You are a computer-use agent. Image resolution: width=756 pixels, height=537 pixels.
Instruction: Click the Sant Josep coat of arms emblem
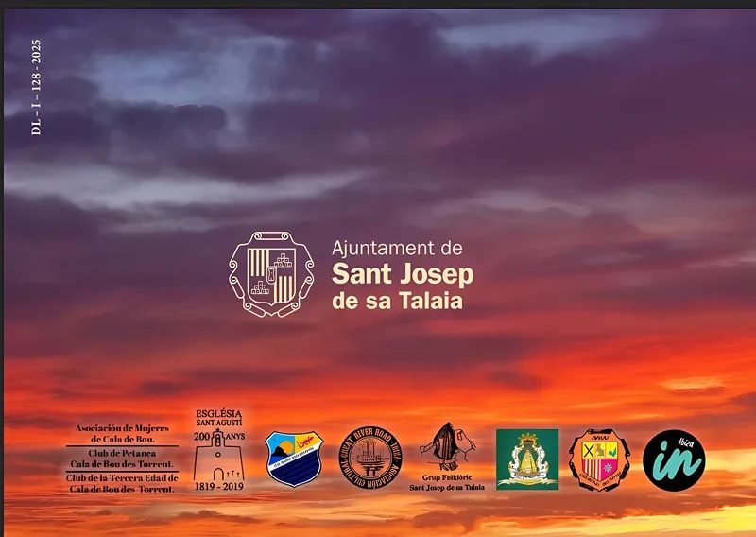pos(271,274)
